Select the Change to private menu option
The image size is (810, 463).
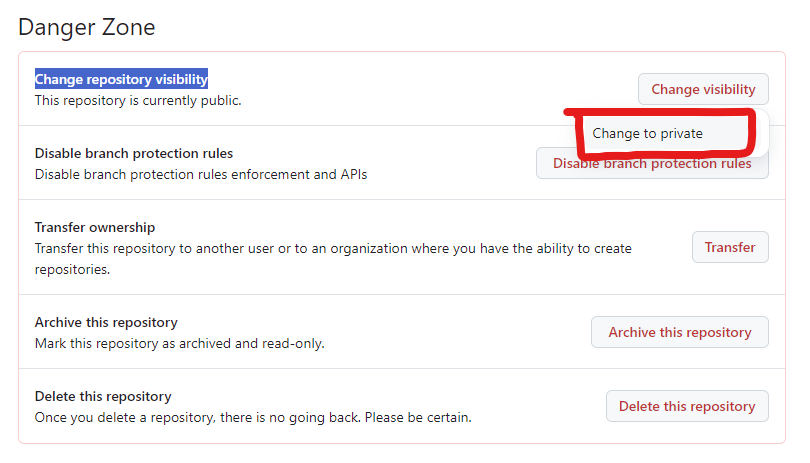(647, 133)
